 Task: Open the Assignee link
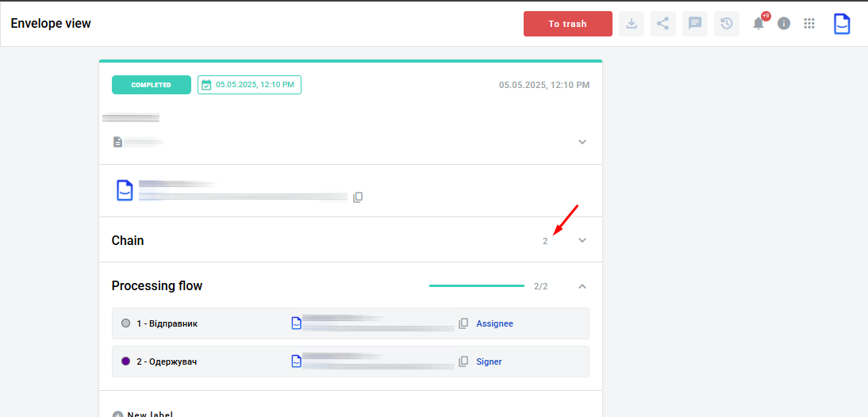pyautogui.click(x=495, y=323)
